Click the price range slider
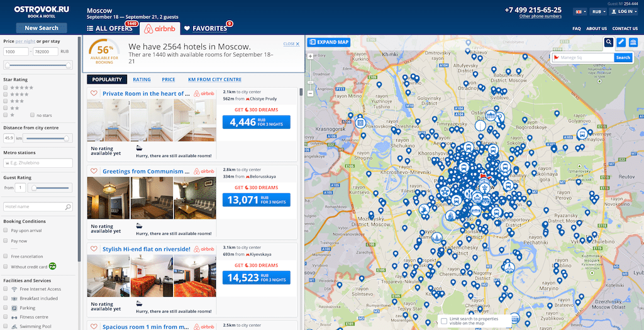644x330 pixels. point(38,65)
